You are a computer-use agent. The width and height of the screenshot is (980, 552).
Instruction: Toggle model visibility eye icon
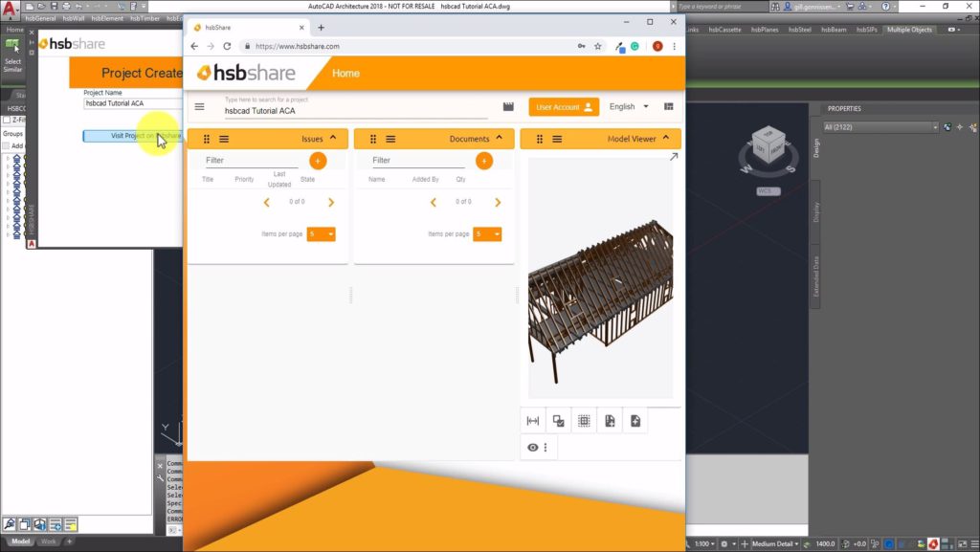click(x=532, y=447)
